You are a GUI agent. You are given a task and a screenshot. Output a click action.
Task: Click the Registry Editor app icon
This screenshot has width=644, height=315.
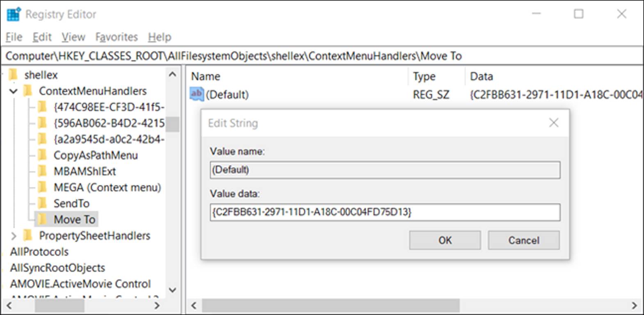coord(13,14)
